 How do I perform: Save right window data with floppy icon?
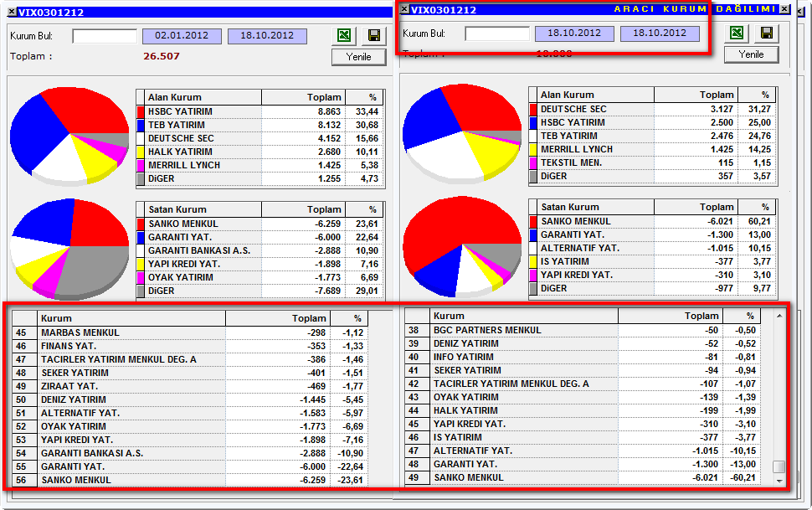[767, 33]
